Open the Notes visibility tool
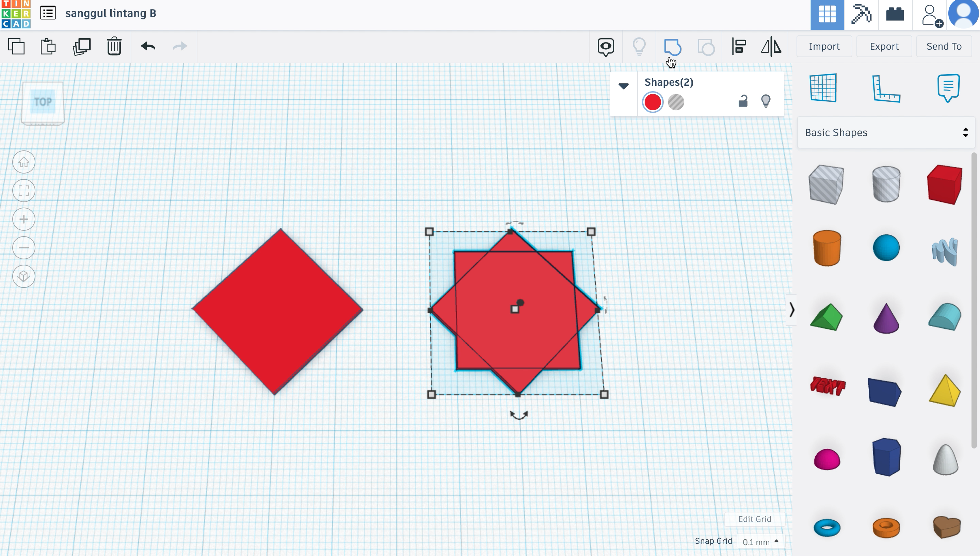 click(606, 47)
